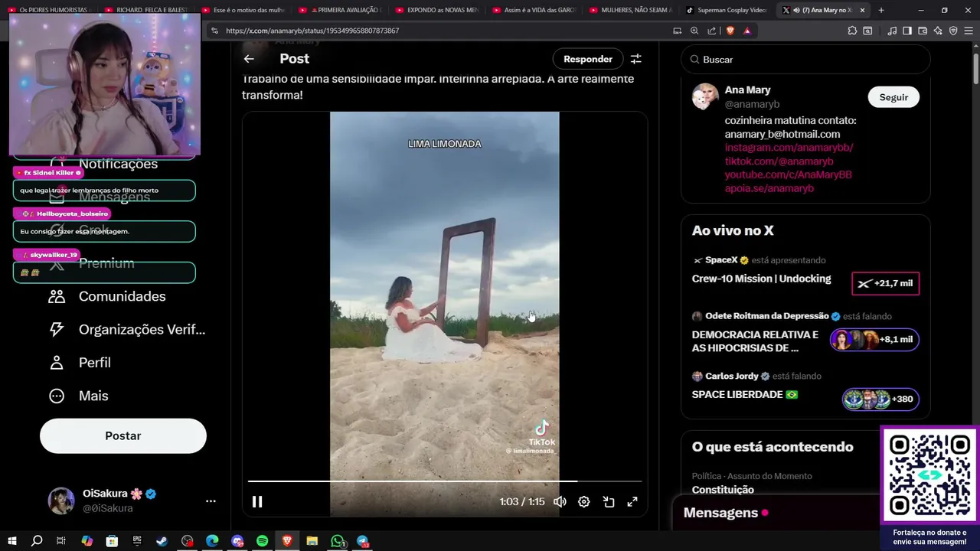Viewport: 980px width, 551px height.
Task: Open Spotify from the taskbar
Action: click(262, 541)
